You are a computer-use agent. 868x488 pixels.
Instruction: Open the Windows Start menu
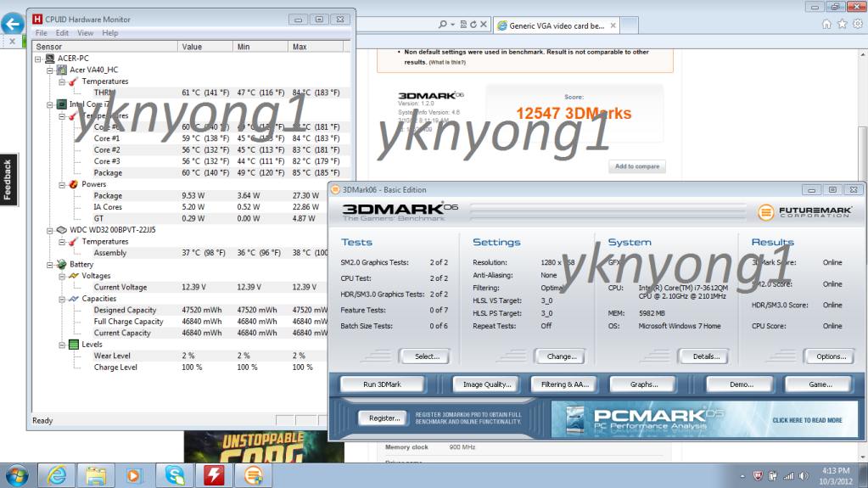click(x=17, y=475)
